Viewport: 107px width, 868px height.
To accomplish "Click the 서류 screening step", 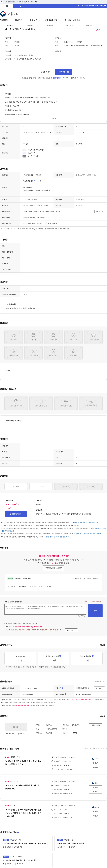I will click(16, 487).
